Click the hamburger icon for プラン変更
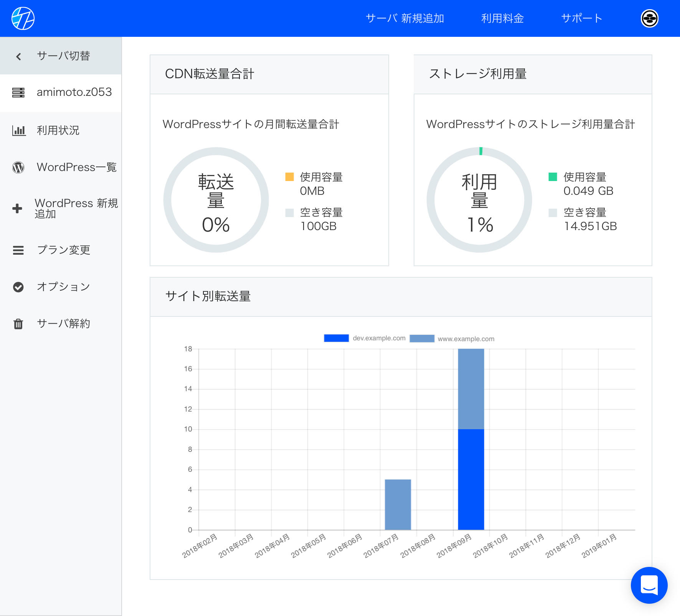Screen dimensions: 680x616 (x=18, y=250)
